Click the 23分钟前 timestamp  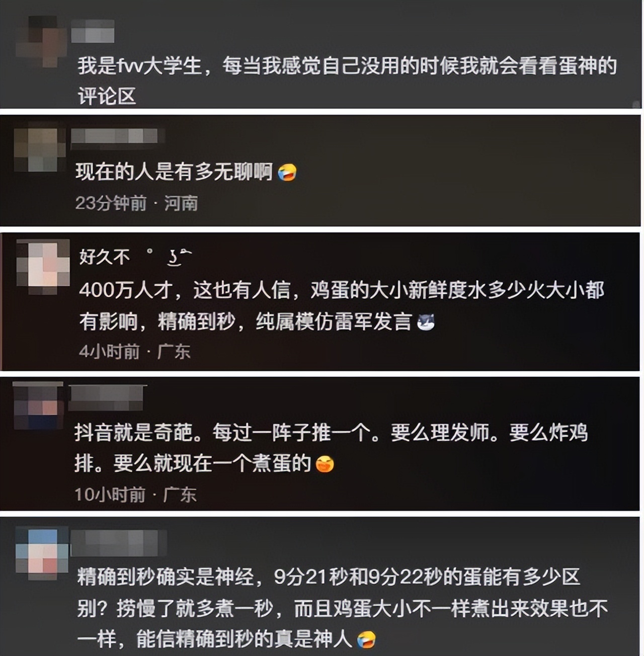tap(111, 203)
